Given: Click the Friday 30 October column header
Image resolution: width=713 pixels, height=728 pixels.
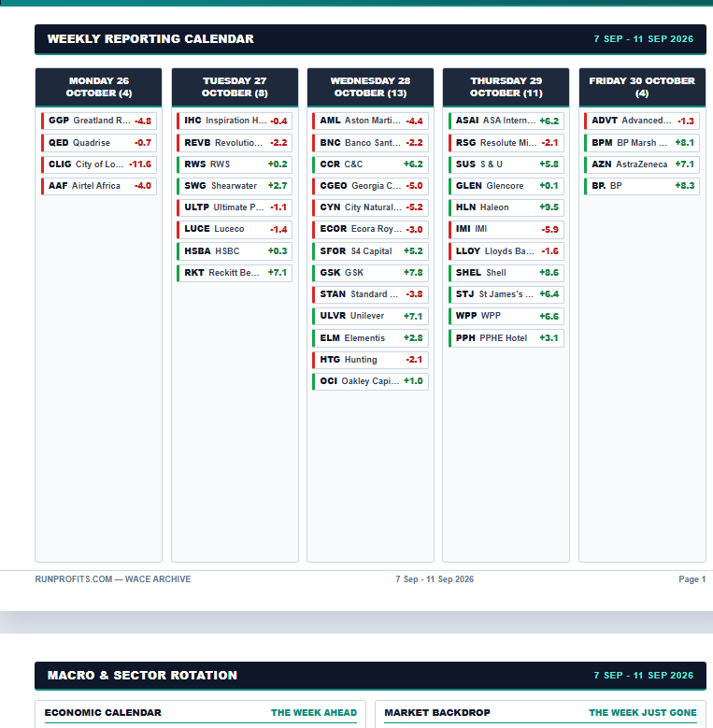Looking at the screenshot, I should (x=642, y=87).
